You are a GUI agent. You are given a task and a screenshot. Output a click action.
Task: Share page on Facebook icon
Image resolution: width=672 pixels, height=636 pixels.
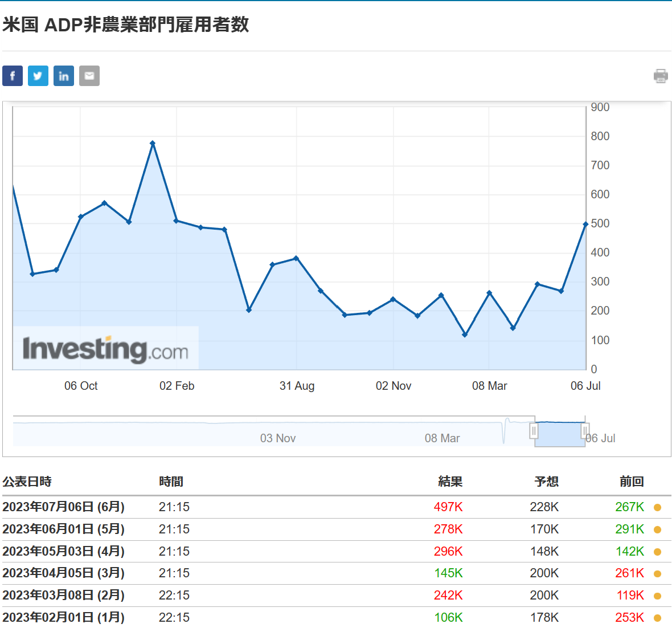pyautogui.click(x=13, y=76)
